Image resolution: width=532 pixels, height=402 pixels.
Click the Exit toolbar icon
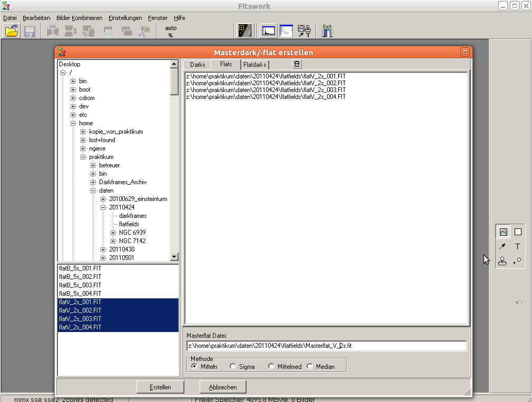point(328,31)
